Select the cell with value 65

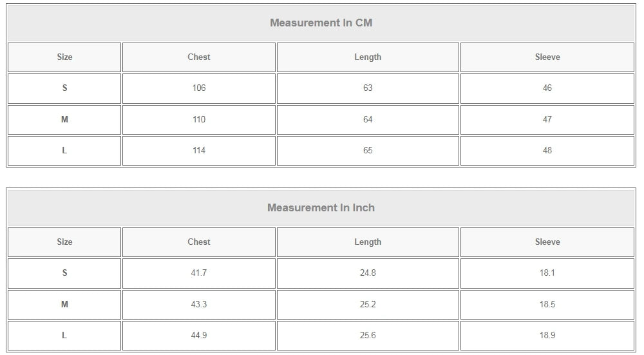tap(368, 151)
